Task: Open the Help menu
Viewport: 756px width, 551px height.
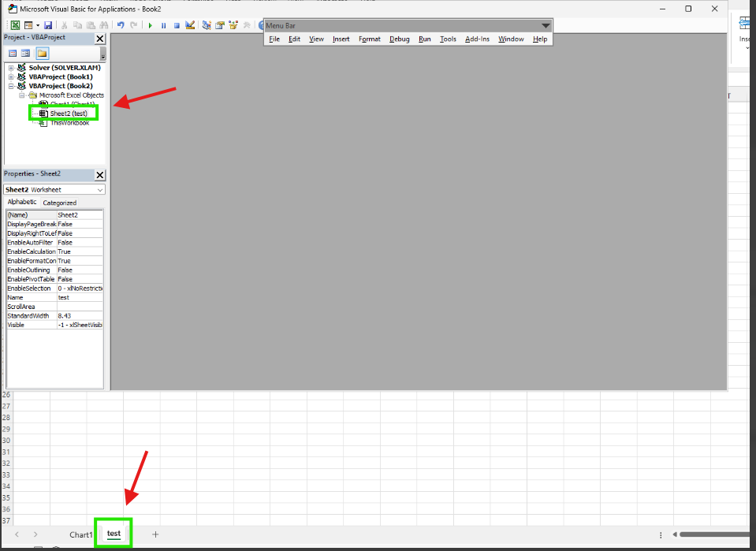Action: click(540, 39)
